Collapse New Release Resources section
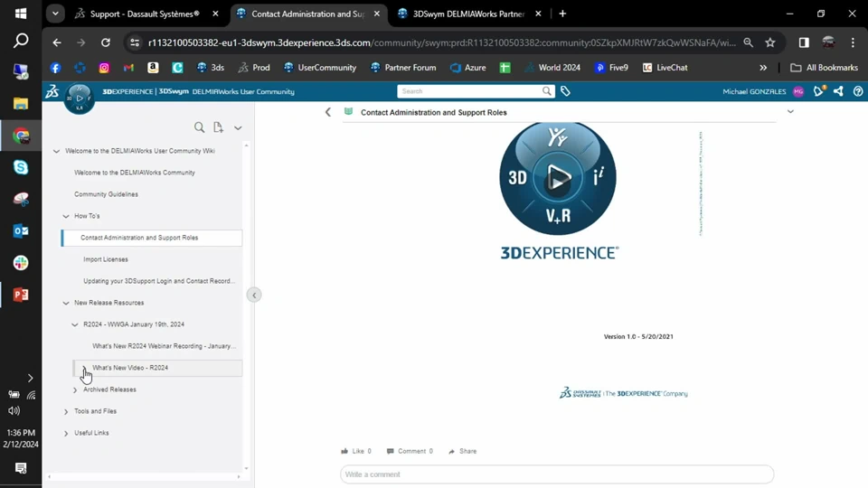The width and height of the screenshot is (868, 488). 66,304
